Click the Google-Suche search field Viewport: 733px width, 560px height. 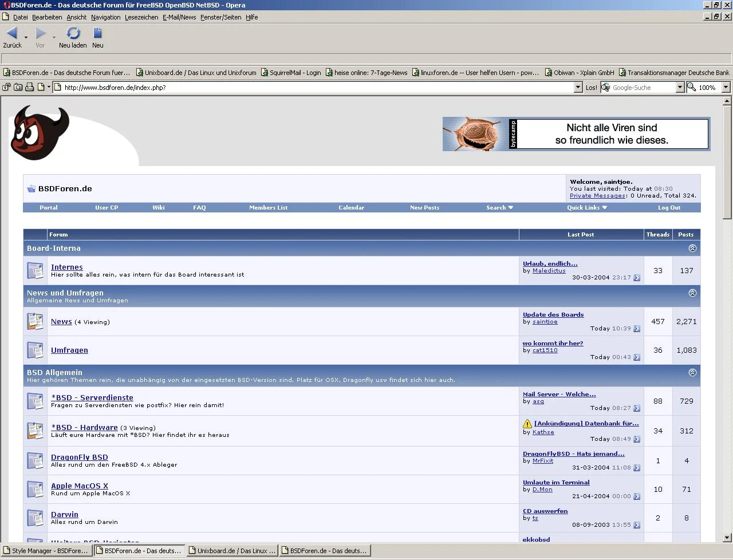[643, 88]
